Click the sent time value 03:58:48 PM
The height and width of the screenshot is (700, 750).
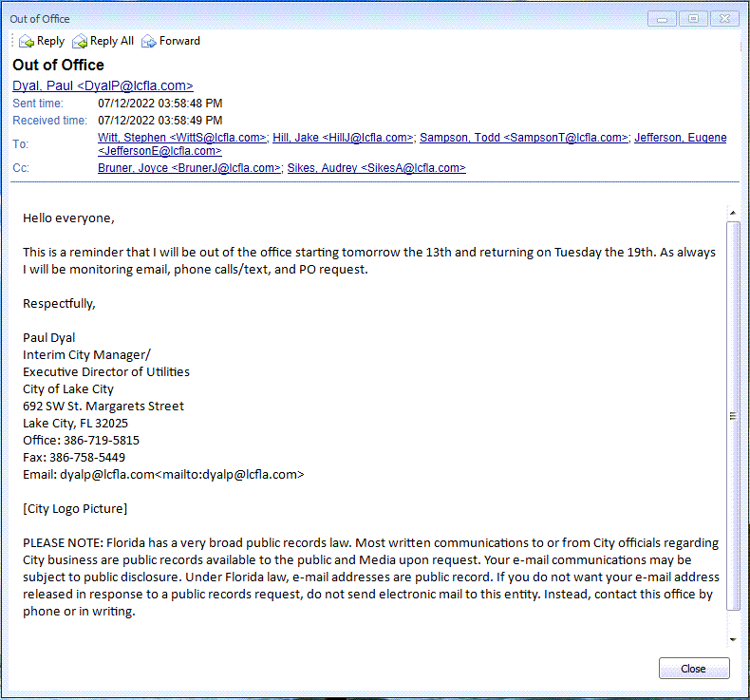pos(160,104)
